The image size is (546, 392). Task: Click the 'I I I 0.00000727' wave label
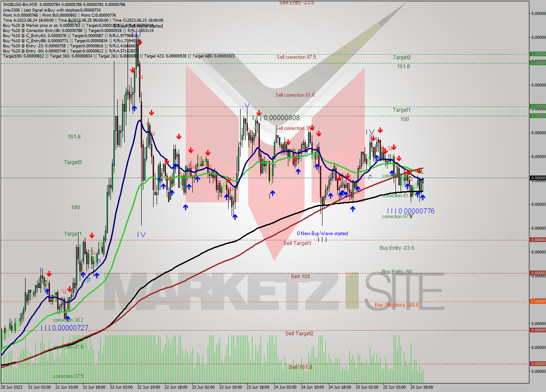pos(65,328)
